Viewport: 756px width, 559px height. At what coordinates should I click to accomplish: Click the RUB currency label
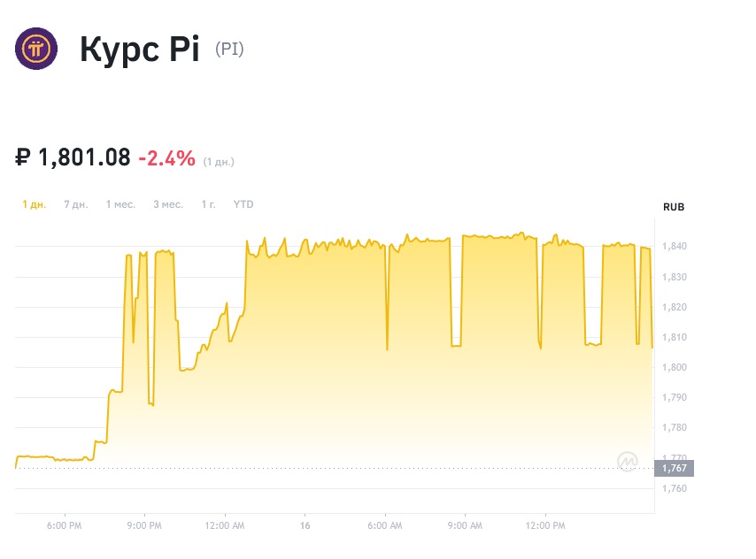coord(674,207)
